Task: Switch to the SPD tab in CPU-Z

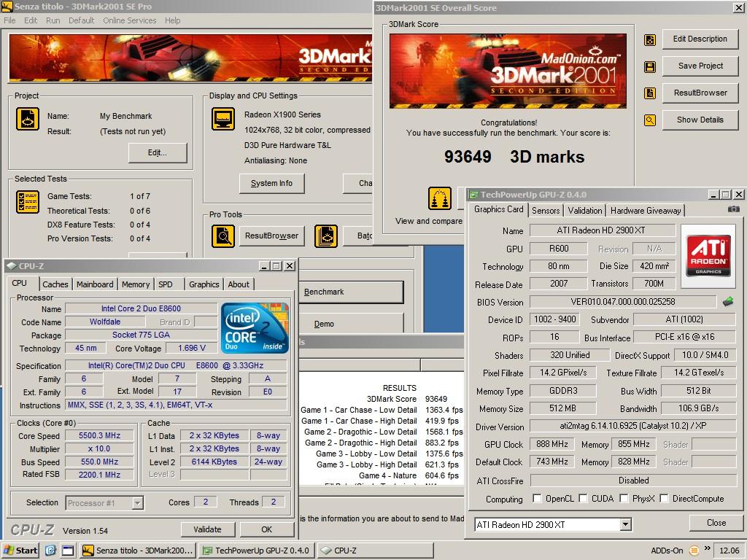Action: click(166, 284)
